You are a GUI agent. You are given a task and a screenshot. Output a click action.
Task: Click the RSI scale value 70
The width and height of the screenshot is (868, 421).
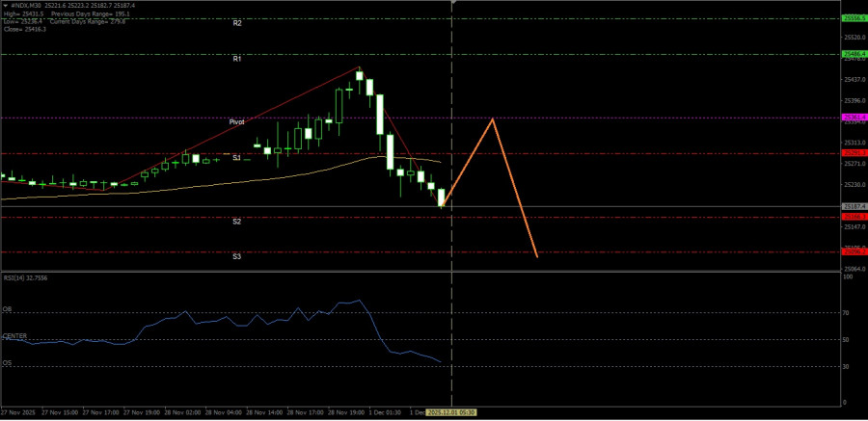pyautogui.click(x=846, y=312)
